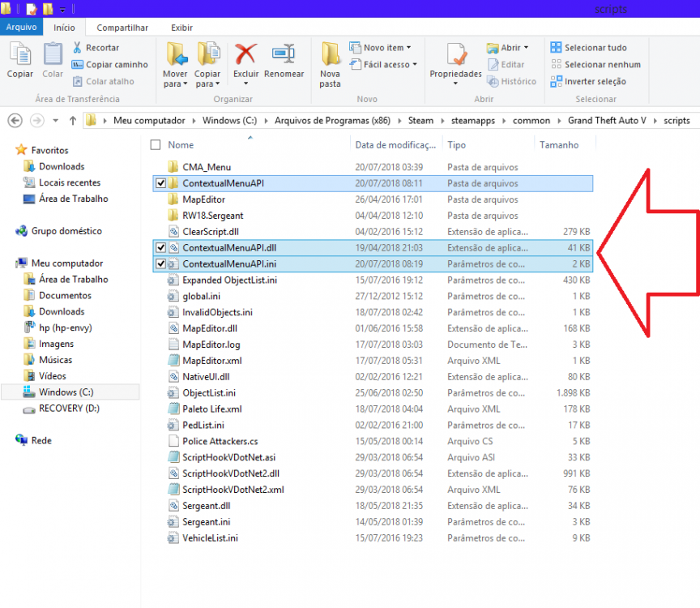Select the MapEditor folder
This screenshot has width=700, height=608.
[203, 199]
